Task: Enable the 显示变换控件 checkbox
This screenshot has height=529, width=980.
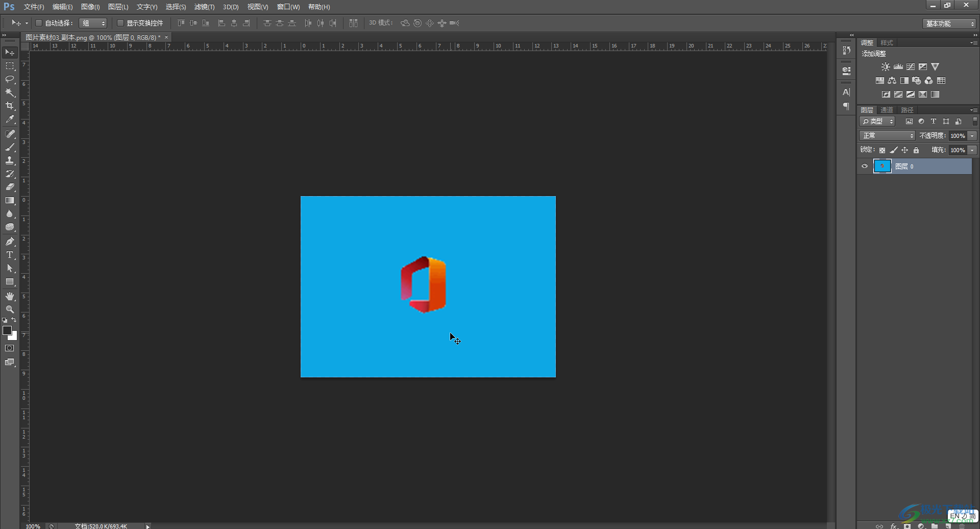Action: (120, 23)
